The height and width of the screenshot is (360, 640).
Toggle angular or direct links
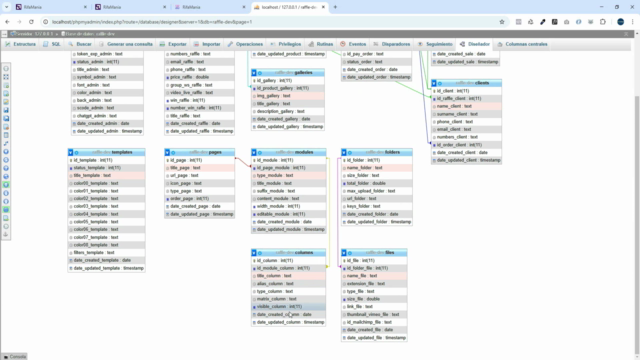(6, 176)
